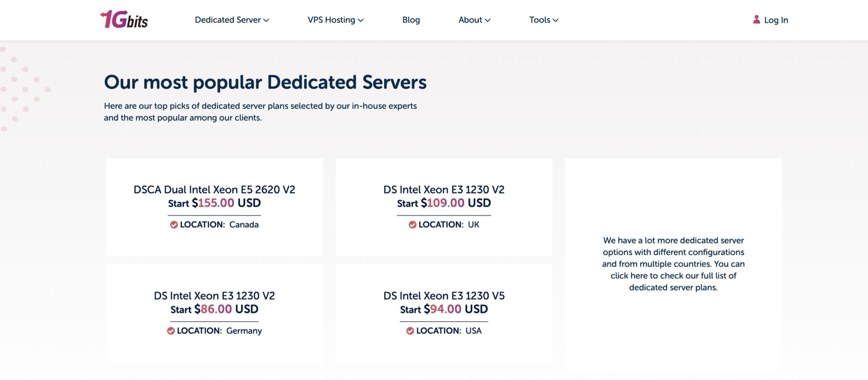868x380 pixels.
Task: Click the full list of dedicated server plans text
Action: 673,264
